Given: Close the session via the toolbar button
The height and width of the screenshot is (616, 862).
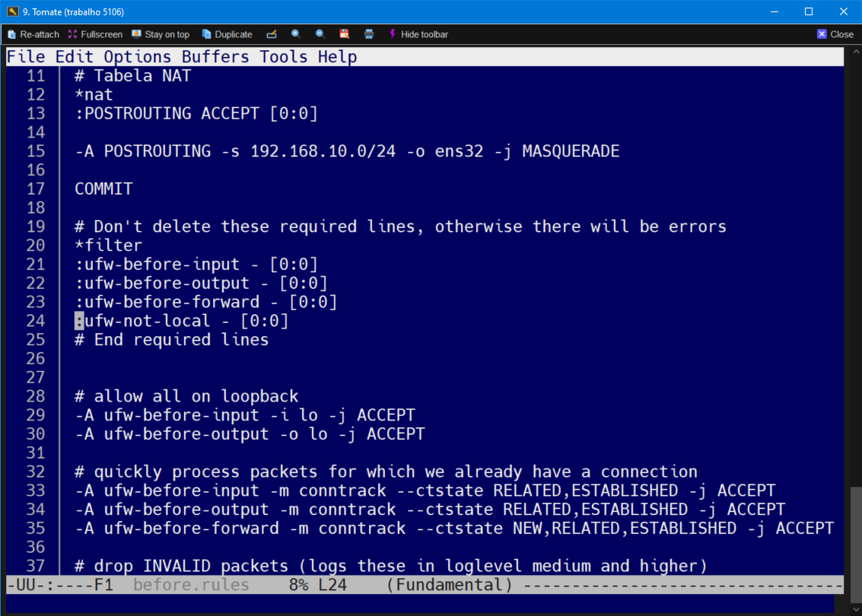Looking at the screenshot, I should [835, 33].
